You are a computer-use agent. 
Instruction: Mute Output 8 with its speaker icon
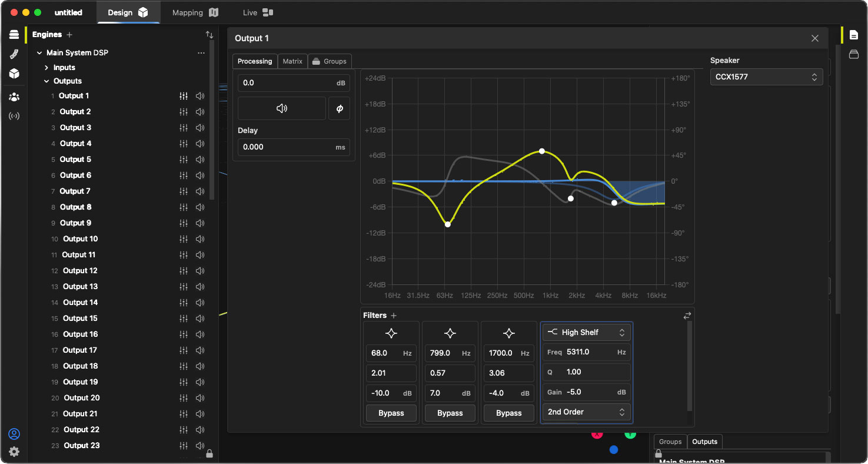click(200, 207)
